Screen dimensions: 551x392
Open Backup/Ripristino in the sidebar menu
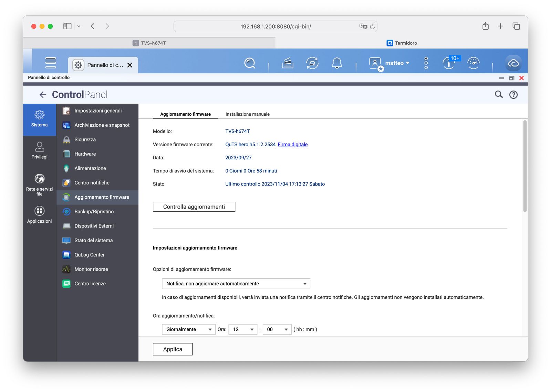94,212
